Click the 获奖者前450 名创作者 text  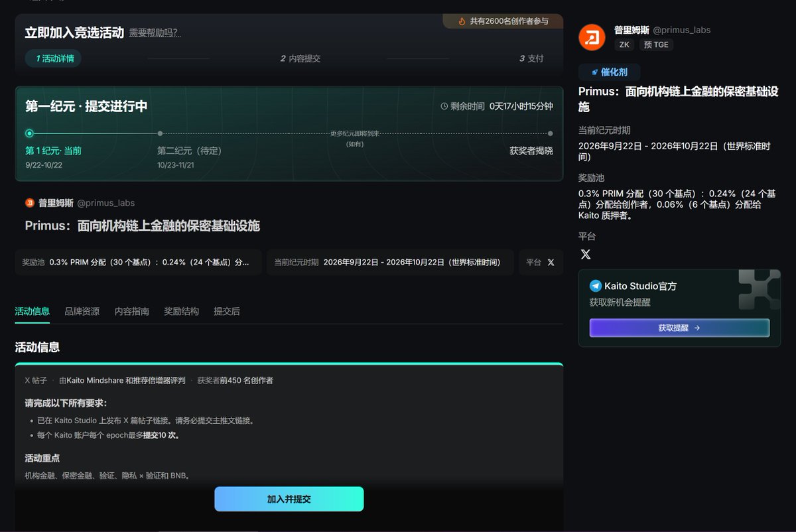[235, 381]
